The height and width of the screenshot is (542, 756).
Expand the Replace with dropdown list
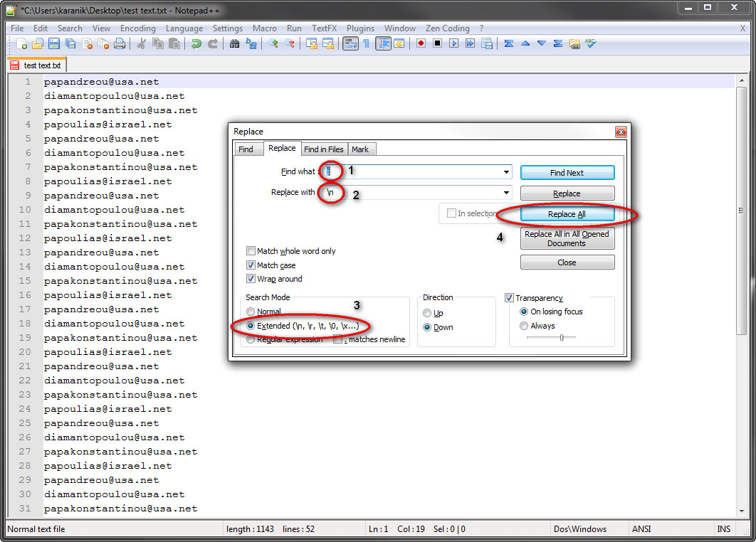click(x=506, y=192)
